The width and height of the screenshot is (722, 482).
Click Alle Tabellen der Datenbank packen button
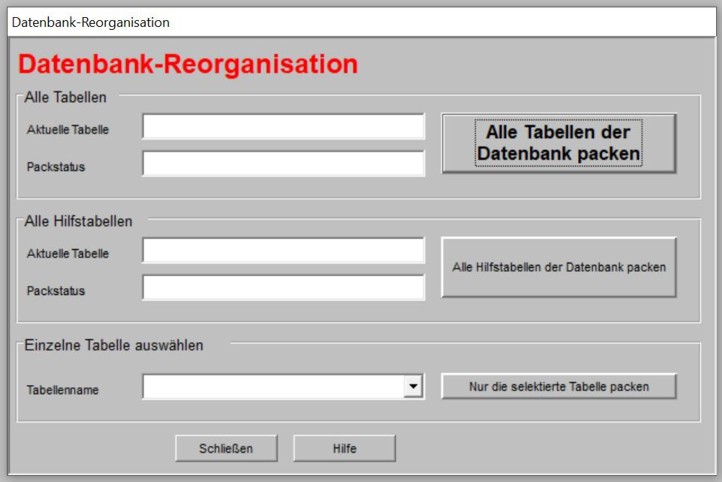(559, 143)
